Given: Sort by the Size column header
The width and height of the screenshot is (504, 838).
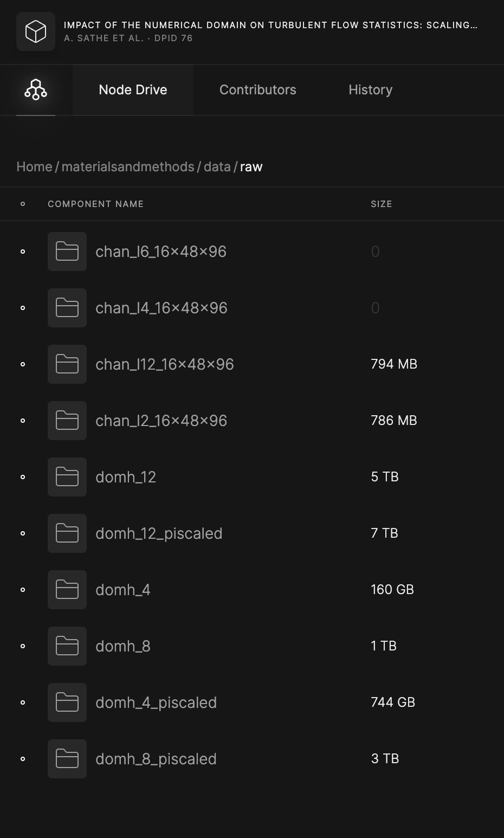Looking at the screenshot, I should (381, 204).
